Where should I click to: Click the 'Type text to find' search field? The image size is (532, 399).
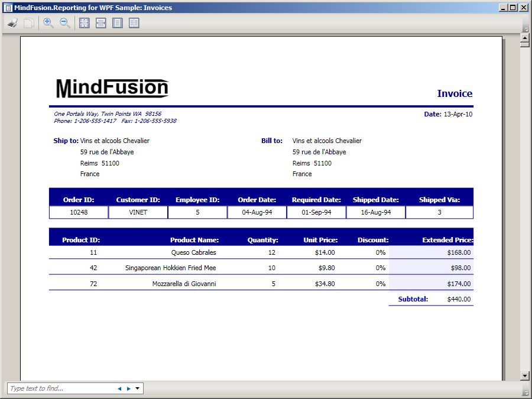(59, 388)
